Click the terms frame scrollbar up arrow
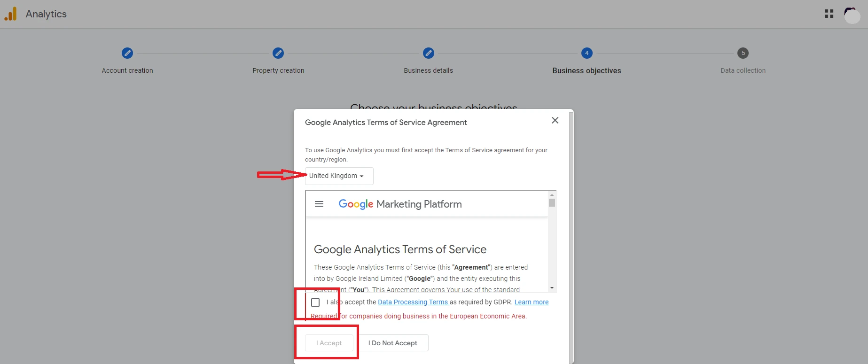This screenshot has height=364, width=868. tap(552, 194)
